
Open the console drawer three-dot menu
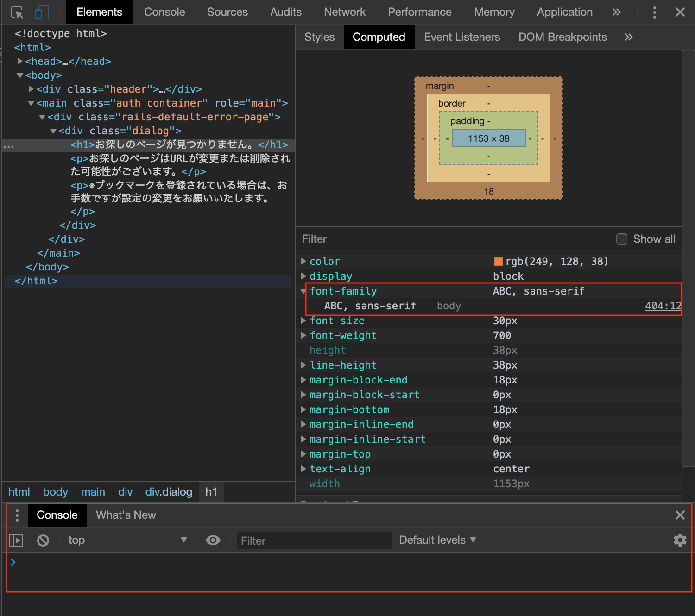[x=17, y=515]
